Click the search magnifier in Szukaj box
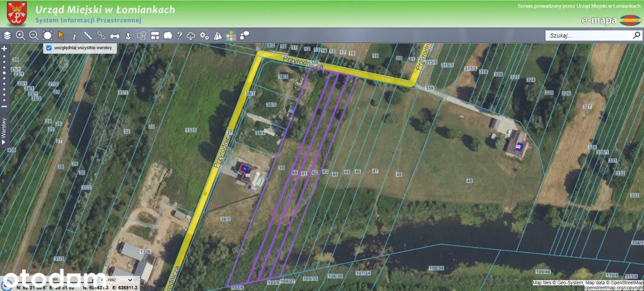The width and height of the screenshot is (644, 291). coord(636,35)
